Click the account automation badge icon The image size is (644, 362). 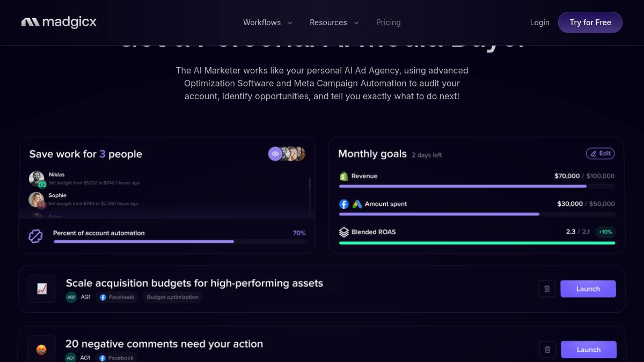(x=35, y=236)
